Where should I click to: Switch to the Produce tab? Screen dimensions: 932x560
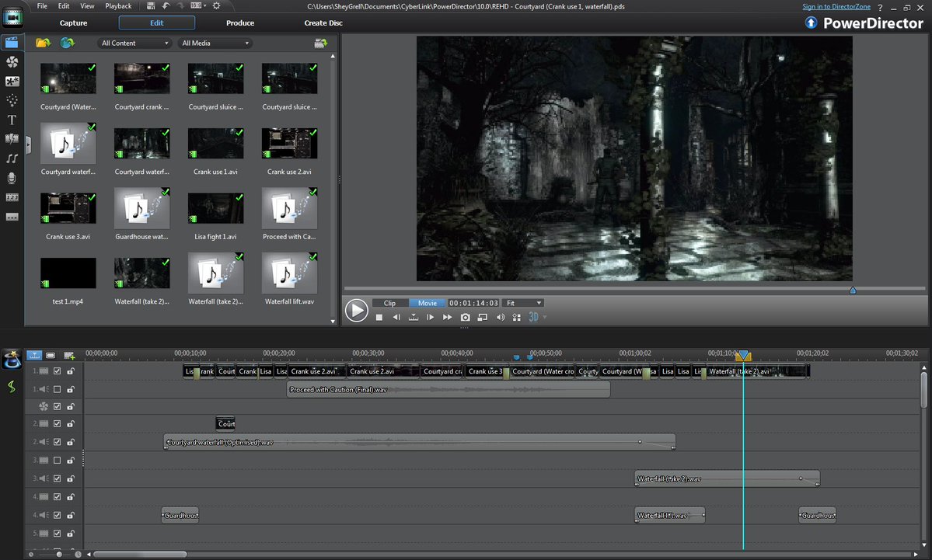239,23
